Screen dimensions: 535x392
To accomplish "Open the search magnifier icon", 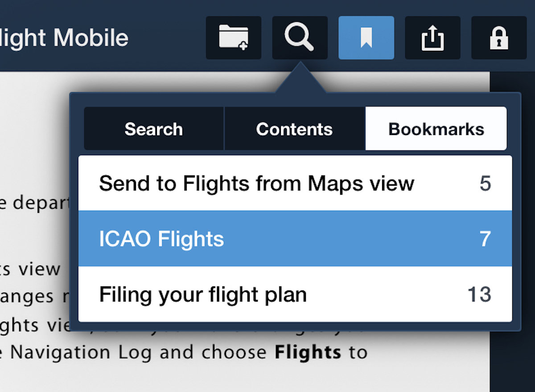I will 300,38.
